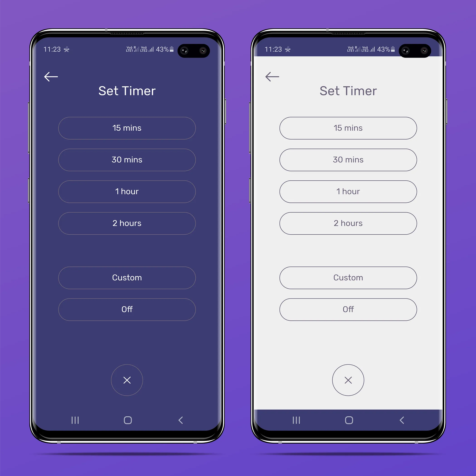The width and height of the screenshot is (476, 476).
Task: Disable the timer by selecting Off
Action: tap(126, 309)
